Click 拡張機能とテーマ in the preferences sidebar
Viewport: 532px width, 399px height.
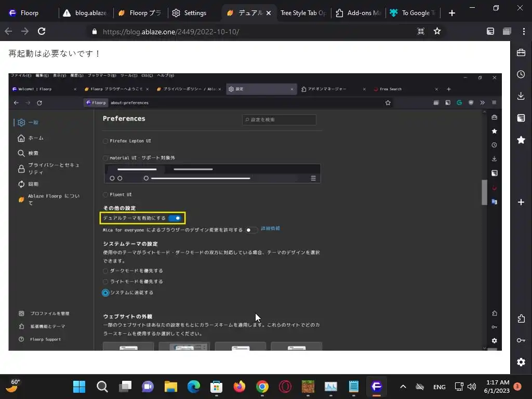click(x=42, y=326)
